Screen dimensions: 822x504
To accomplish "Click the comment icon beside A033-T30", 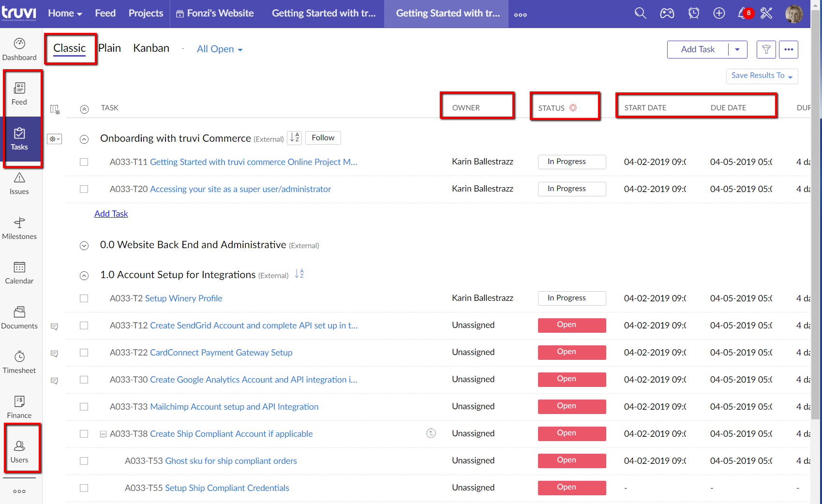I will click(55, 381).
